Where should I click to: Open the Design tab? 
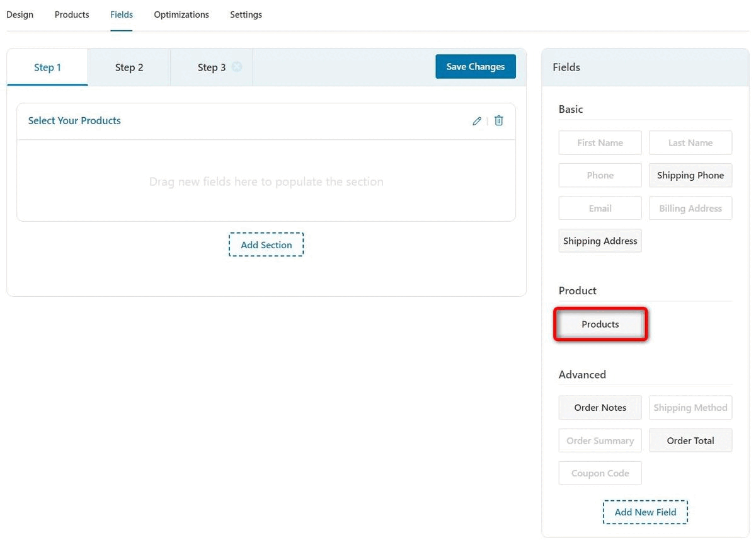point(20,14)
